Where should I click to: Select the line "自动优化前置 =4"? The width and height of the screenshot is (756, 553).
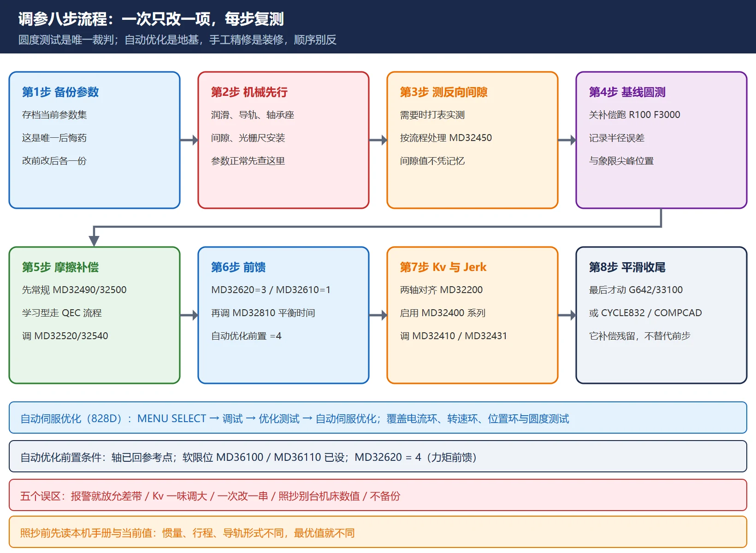(x=246, y=336)
